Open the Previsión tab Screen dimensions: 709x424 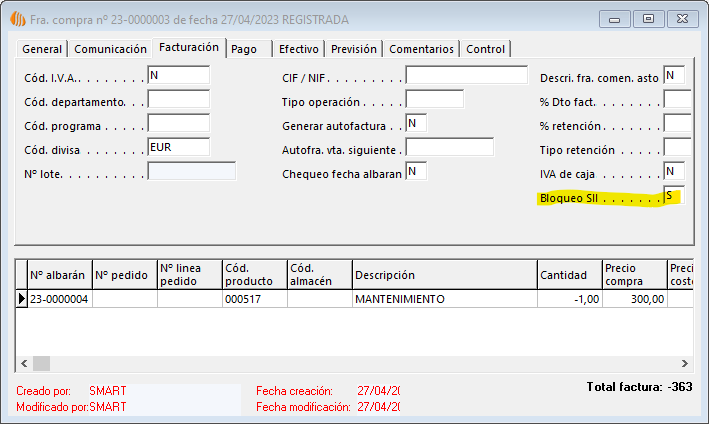(x=354, y=49)
